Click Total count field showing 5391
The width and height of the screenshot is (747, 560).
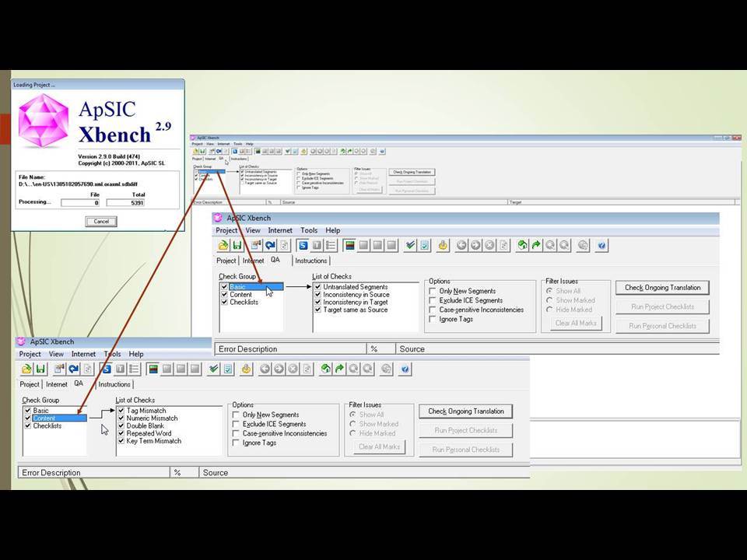(x=125, y=202)
